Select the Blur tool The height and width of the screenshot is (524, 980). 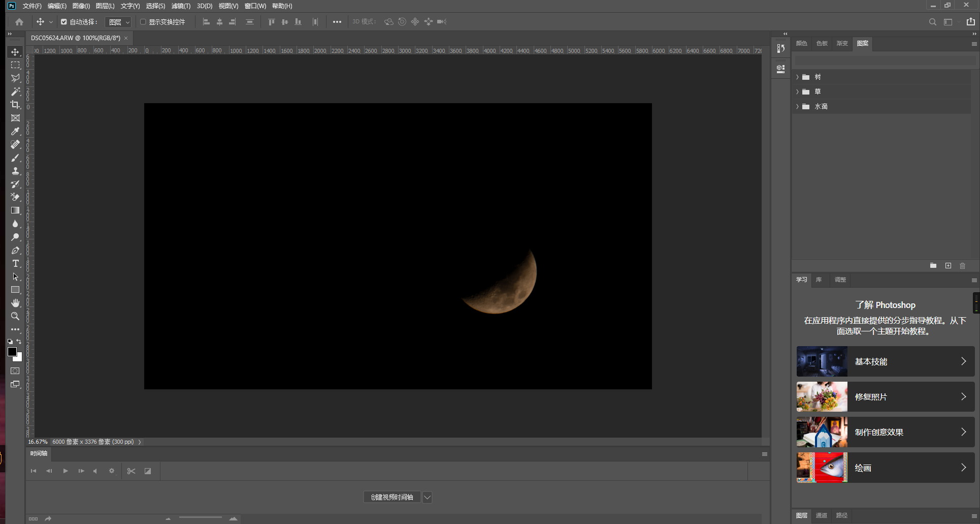point(15,224)
